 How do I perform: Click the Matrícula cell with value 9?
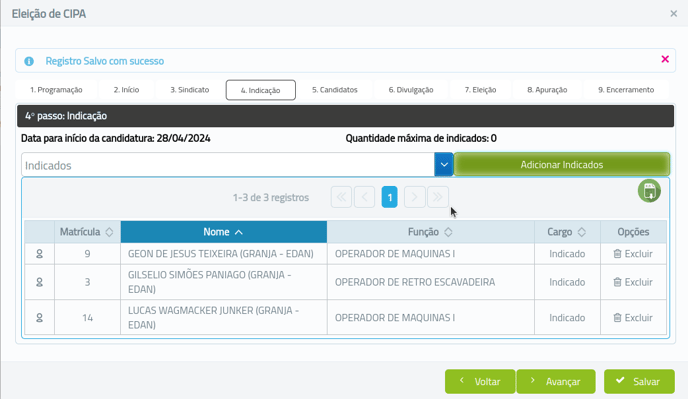pyautogui.click(x=87, y=254)
